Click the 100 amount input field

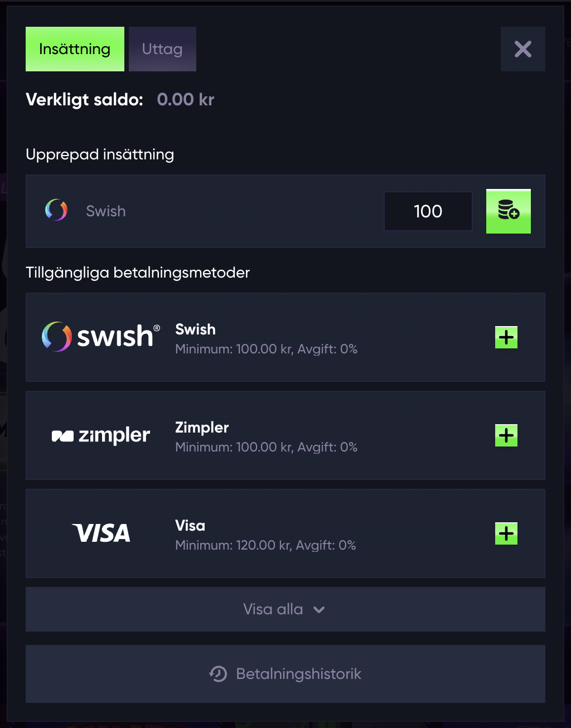(x=428, y=211)
